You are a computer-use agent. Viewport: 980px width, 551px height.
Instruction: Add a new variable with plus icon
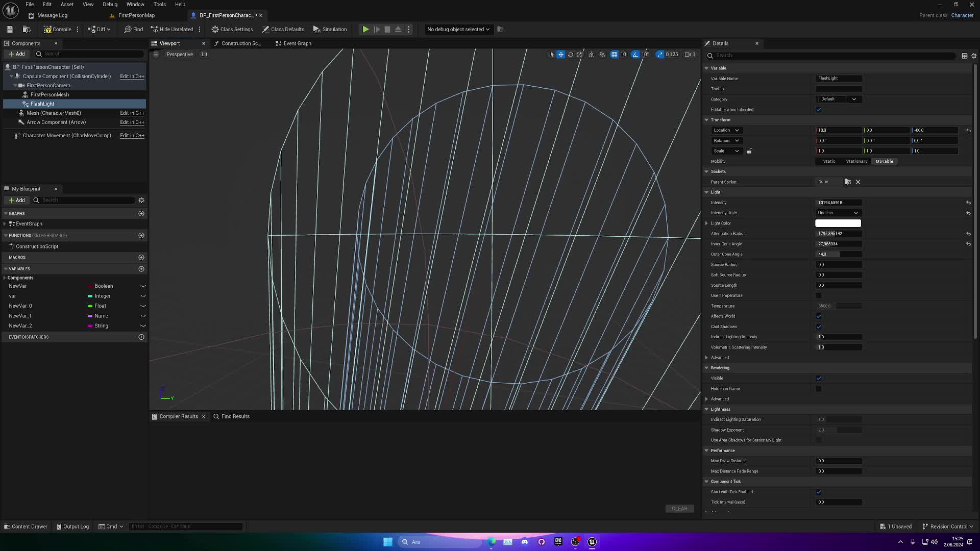click(141, 269)
